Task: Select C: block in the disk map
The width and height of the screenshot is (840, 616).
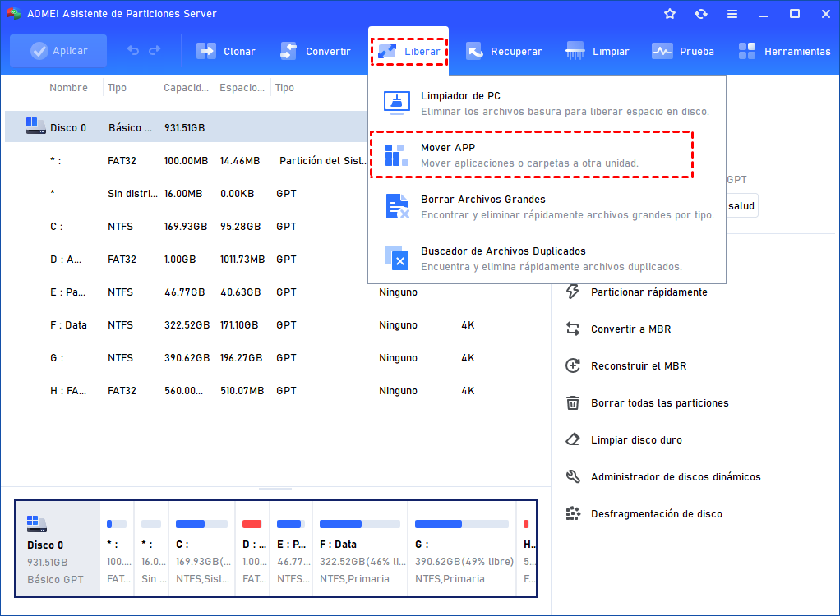Action: pyautogui.click(x=202, y=549)
